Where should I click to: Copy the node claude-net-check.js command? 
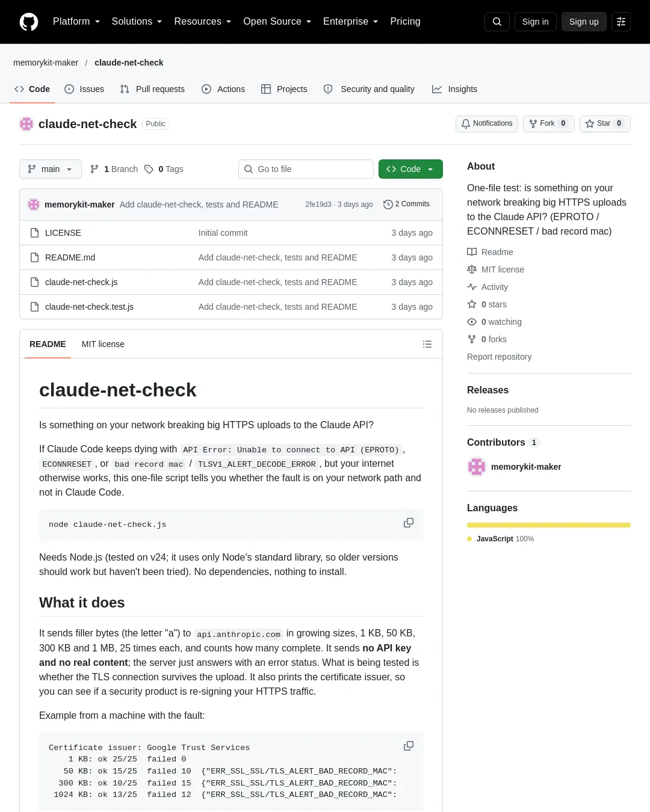pos(409,523)
